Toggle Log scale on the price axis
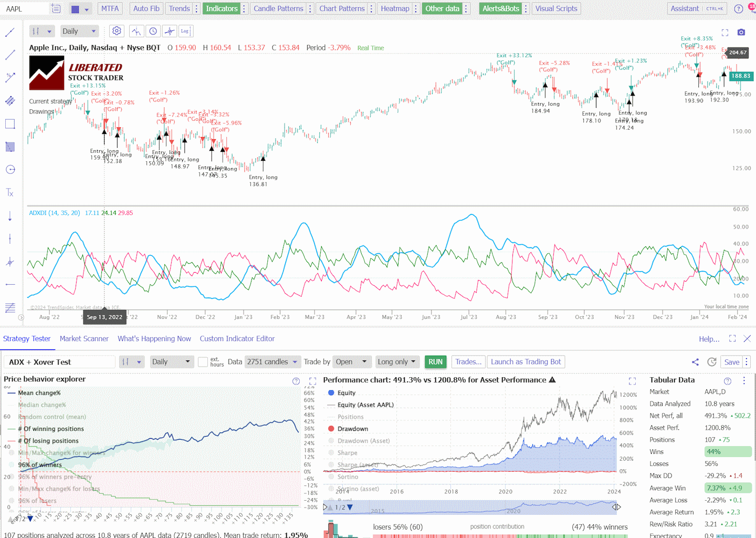756x538 pixels. [x=185, y=31]
